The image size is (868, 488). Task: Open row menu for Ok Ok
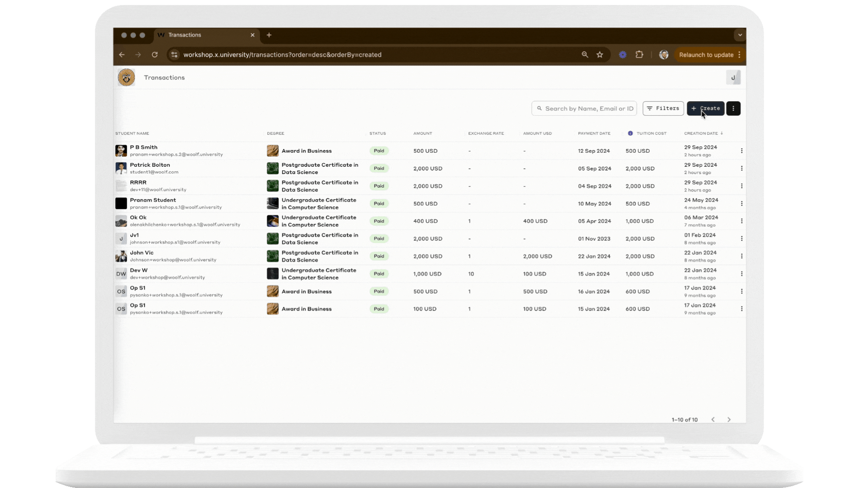(x=741, y=221)
